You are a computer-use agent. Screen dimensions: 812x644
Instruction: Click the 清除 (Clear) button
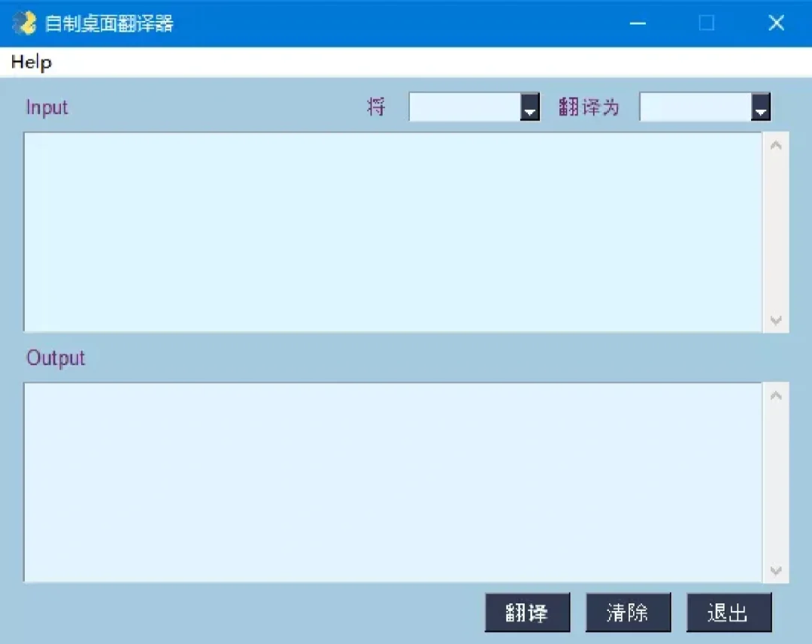[x=629, y=612]
